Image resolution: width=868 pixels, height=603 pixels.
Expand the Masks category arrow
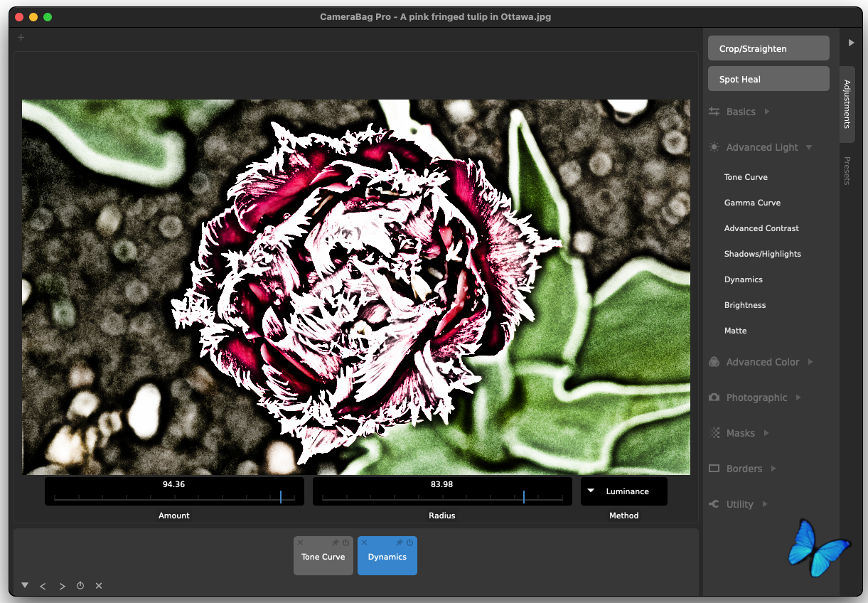pyautogui.click(x=765, y=433)
